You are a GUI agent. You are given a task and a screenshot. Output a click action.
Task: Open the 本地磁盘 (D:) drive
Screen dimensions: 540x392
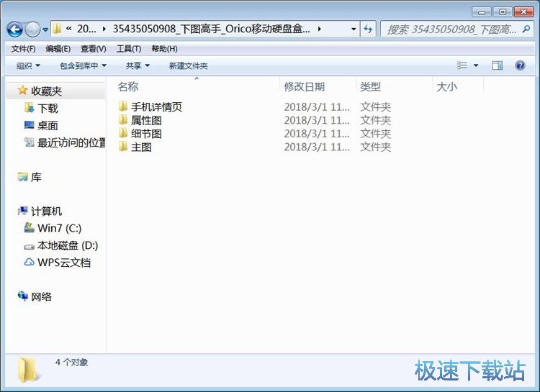(x=68, y=245)
